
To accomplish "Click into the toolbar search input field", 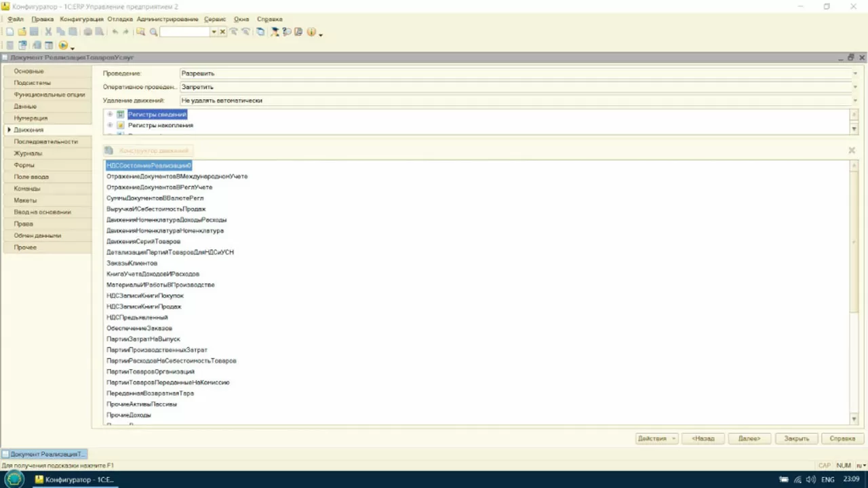I will (x=184, y=32).
